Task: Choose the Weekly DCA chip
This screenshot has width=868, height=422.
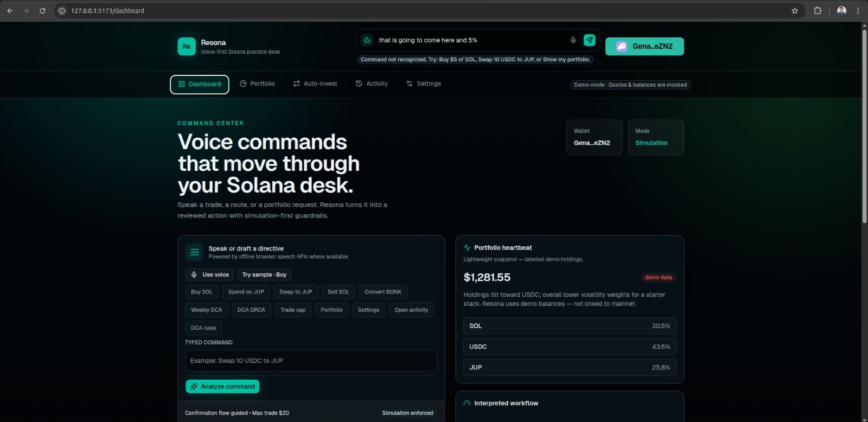Action: 207,310
